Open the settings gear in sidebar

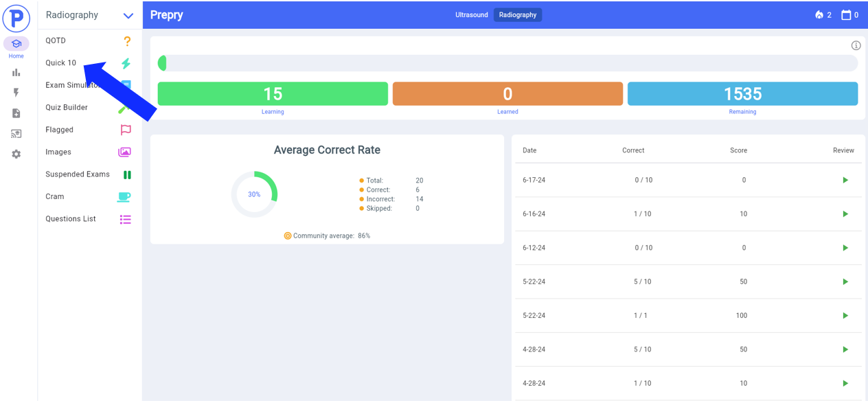(16, 154)
